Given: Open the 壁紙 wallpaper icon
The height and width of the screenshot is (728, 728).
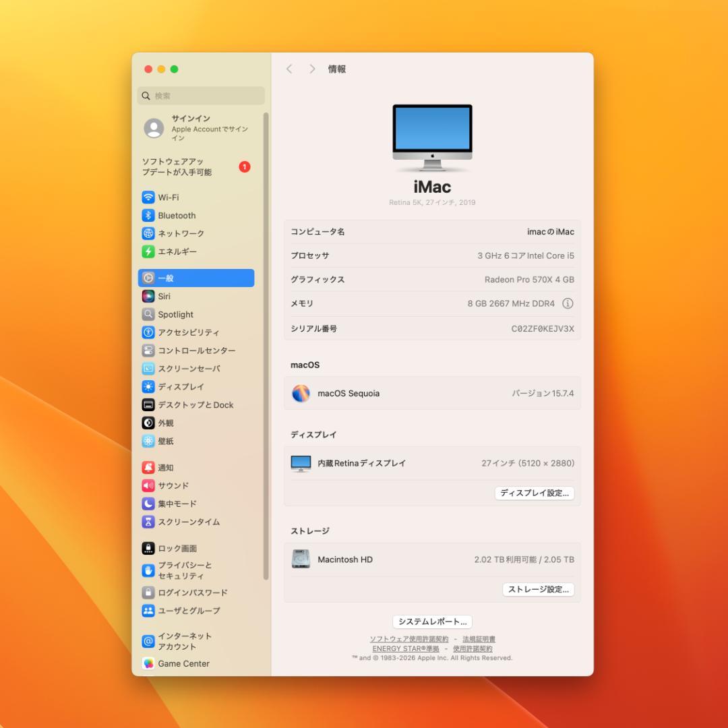Looking at the screenshot, I should point(148,441).
